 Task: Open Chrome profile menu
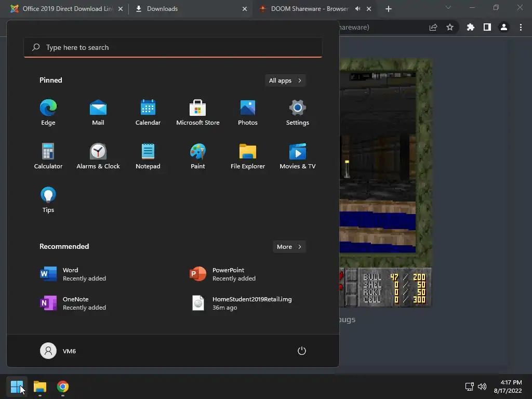(504, 27)
